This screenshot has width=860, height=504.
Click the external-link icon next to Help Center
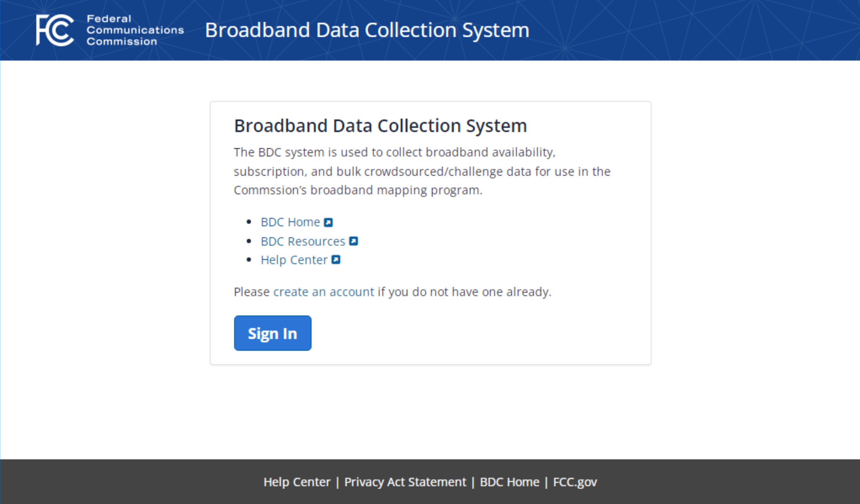point(336,260)
